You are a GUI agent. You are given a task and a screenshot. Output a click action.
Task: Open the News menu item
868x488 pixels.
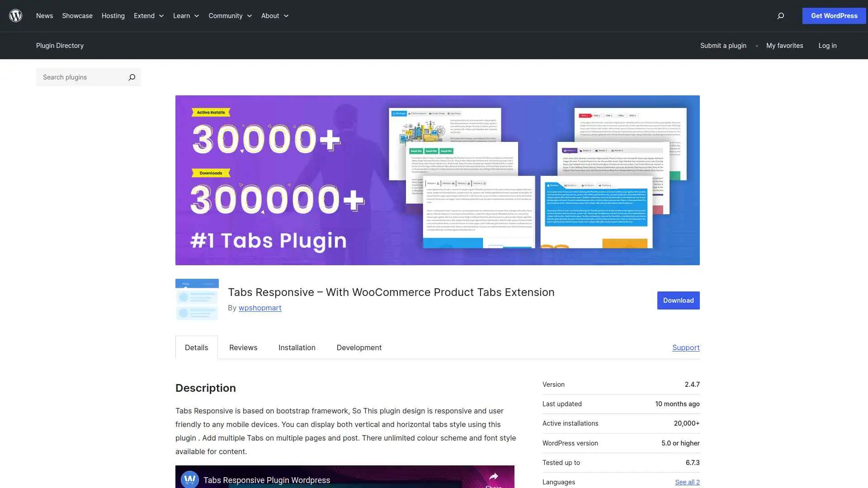pos(44,15)
